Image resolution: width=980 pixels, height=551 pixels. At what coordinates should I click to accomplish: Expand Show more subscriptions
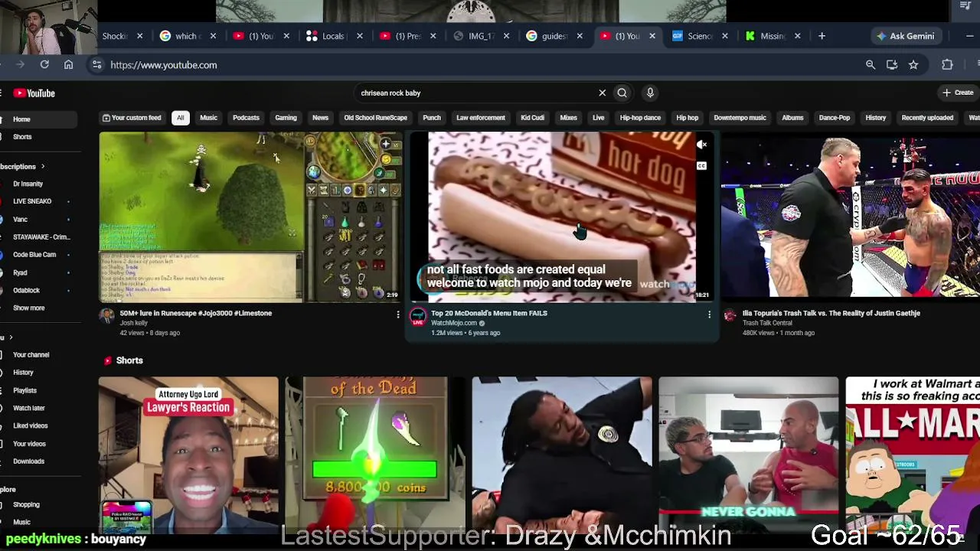click(37, 308)
